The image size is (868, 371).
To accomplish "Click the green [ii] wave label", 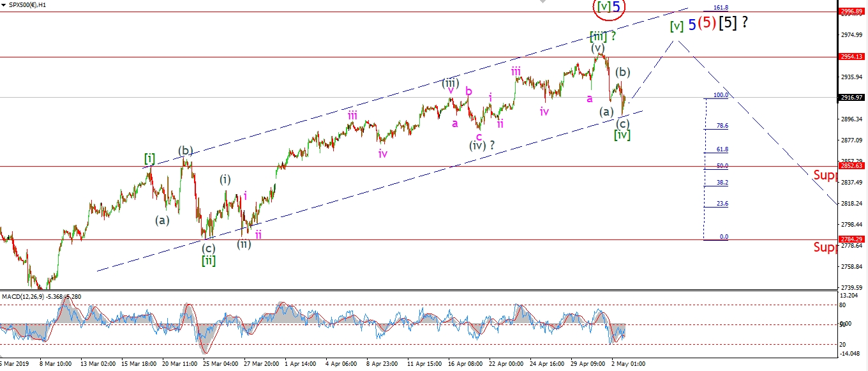I will 209,261.
